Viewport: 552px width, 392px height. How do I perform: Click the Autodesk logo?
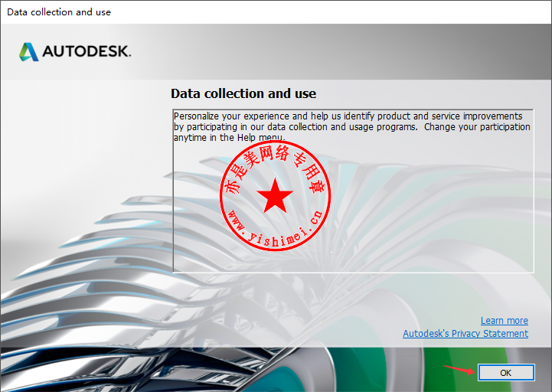pyautogui.click(x=75, y=52)
